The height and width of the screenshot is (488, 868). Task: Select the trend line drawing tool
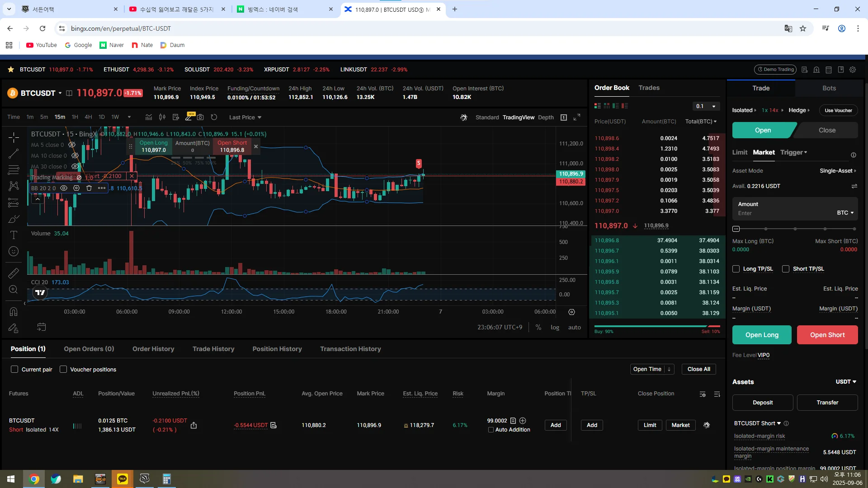click(14, 154)
